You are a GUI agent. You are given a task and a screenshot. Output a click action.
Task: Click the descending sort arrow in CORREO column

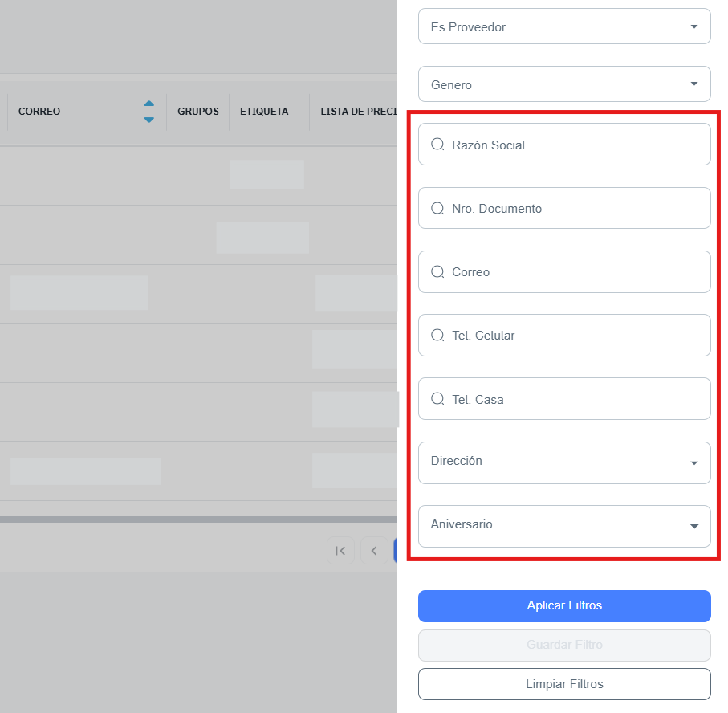tap(148, 120)
